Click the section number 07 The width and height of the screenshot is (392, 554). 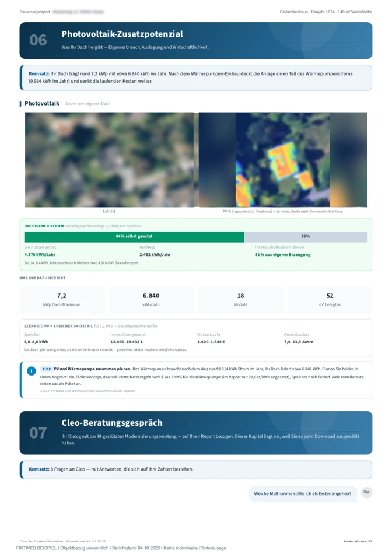[38, 433]
